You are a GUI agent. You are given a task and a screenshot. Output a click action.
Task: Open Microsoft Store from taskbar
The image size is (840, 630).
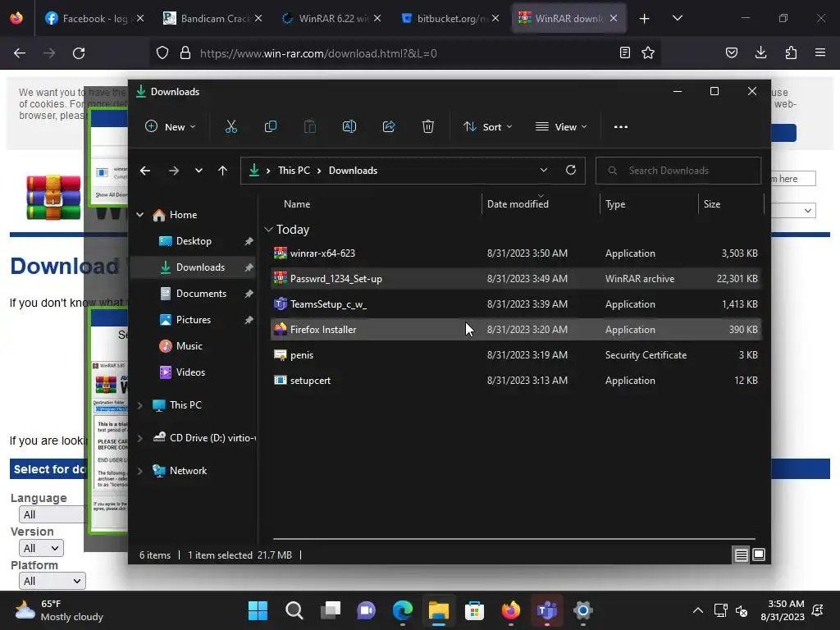pos(474,610)
